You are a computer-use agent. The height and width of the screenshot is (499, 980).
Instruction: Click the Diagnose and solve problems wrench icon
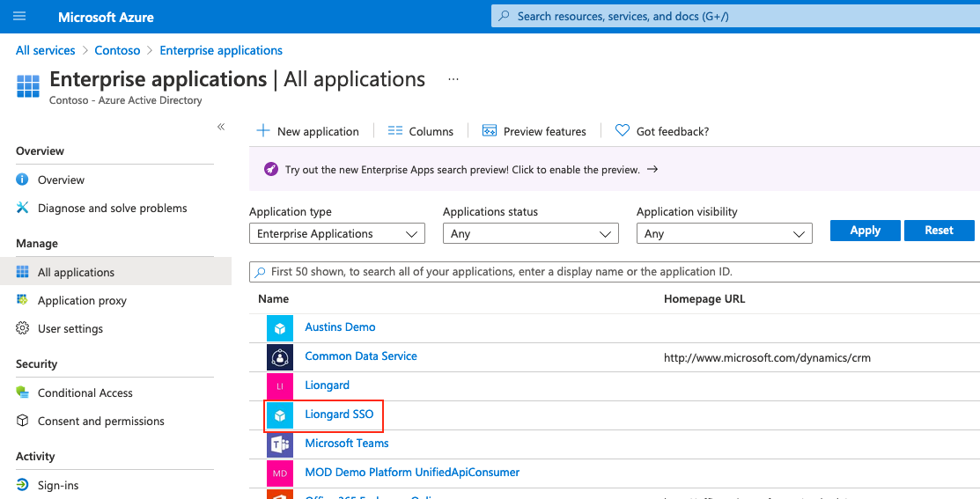point(23,208)
